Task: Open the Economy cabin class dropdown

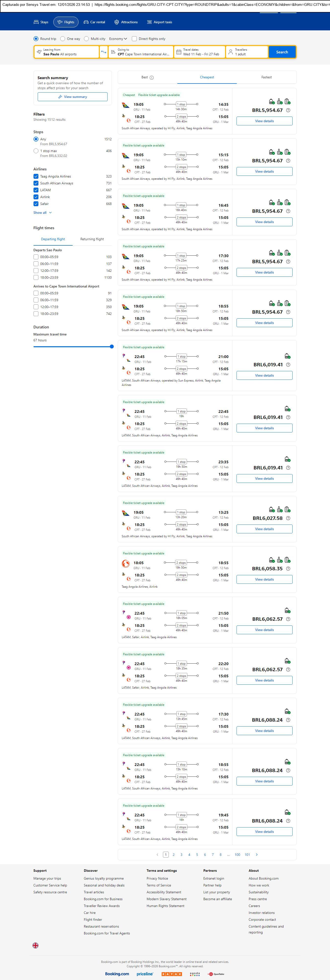Action: click(x=118, y=39)
